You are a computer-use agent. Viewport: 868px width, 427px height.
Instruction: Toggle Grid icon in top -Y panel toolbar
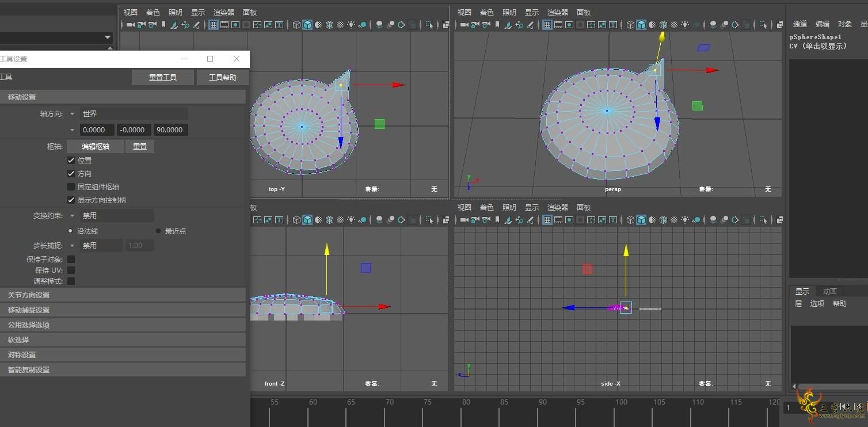click(214, 25)
